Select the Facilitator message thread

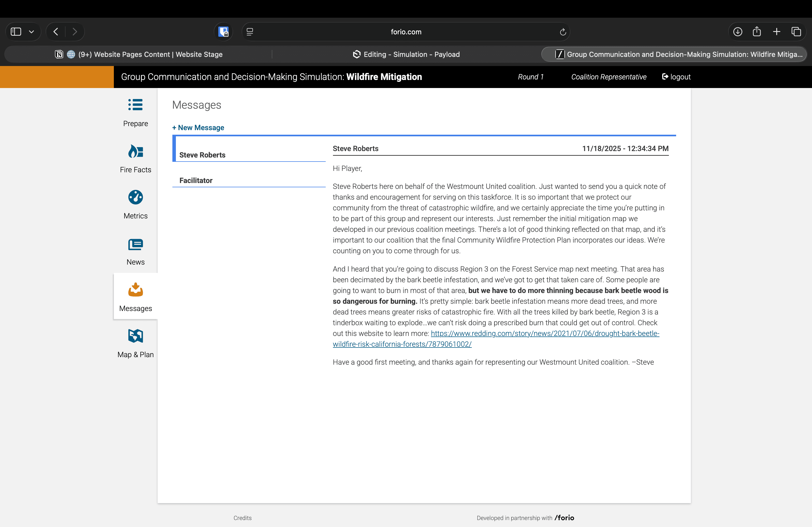click(x=196, y=180)
